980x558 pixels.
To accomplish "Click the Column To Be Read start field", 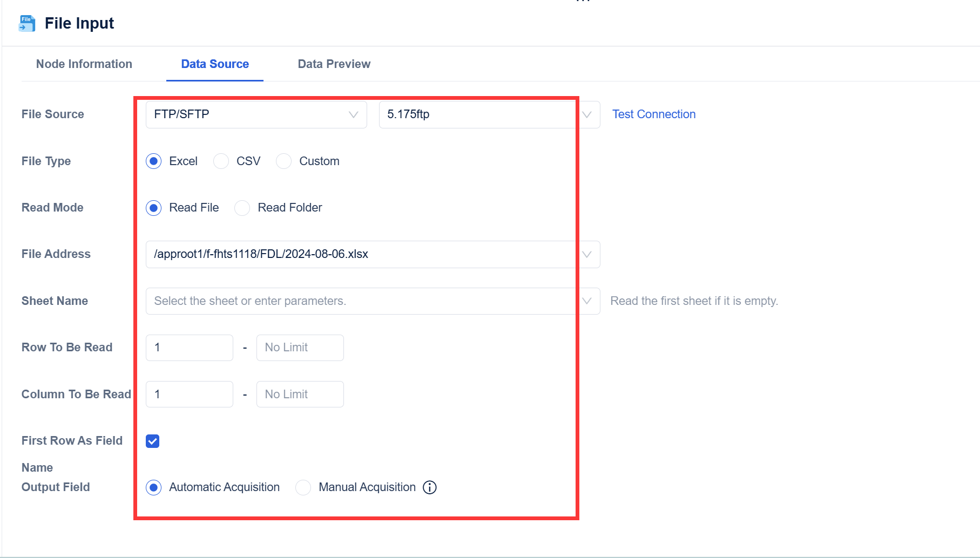I will point(189,394).
